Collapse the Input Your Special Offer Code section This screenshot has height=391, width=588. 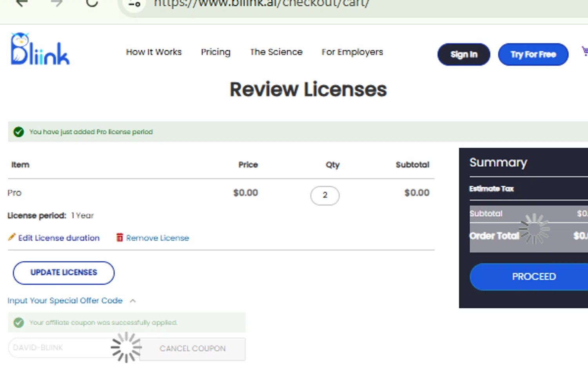coord(65,300)
